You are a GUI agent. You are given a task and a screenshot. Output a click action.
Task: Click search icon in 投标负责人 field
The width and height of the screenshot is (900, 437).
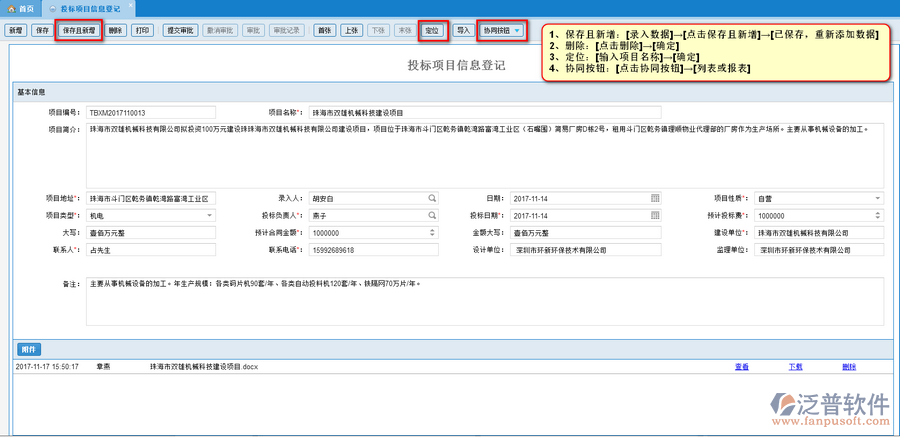432,215
